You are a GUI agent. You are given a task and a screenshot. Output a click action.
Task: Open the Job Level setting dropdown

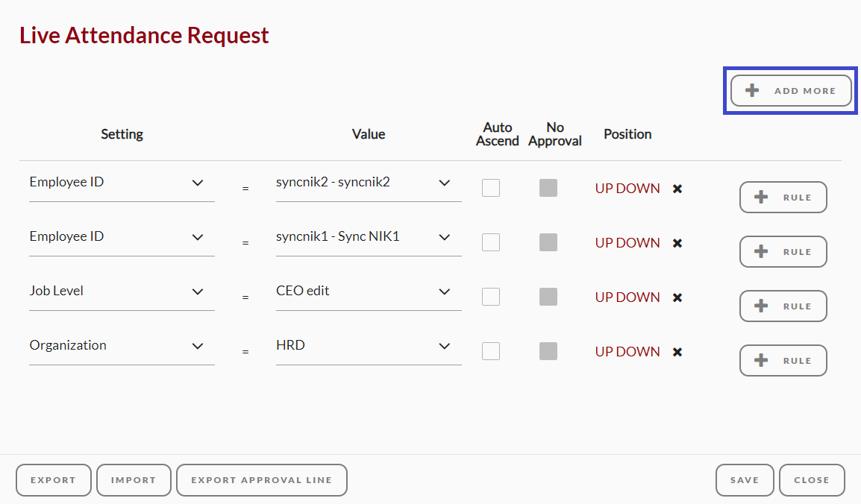122,292
